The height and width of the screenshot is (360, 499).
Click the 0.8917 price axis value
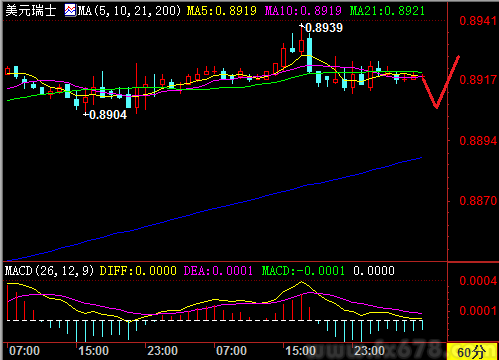tap(478, 80)
